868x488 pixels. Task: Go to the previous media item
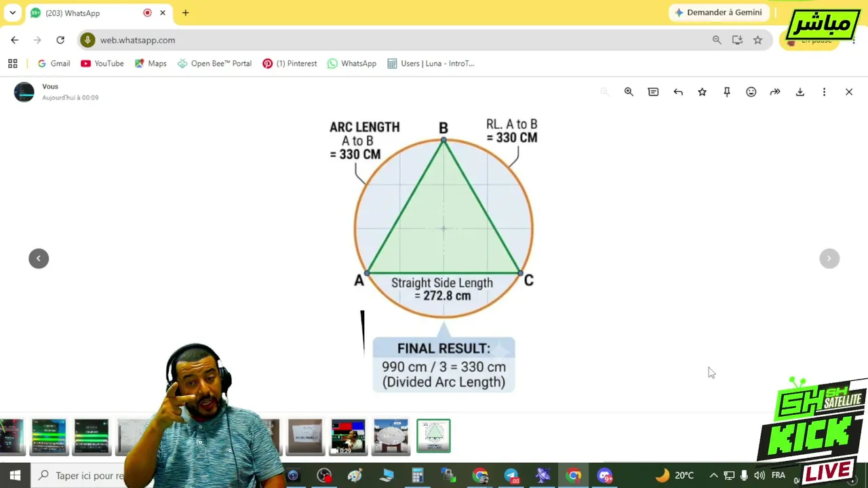coord(39,258)
